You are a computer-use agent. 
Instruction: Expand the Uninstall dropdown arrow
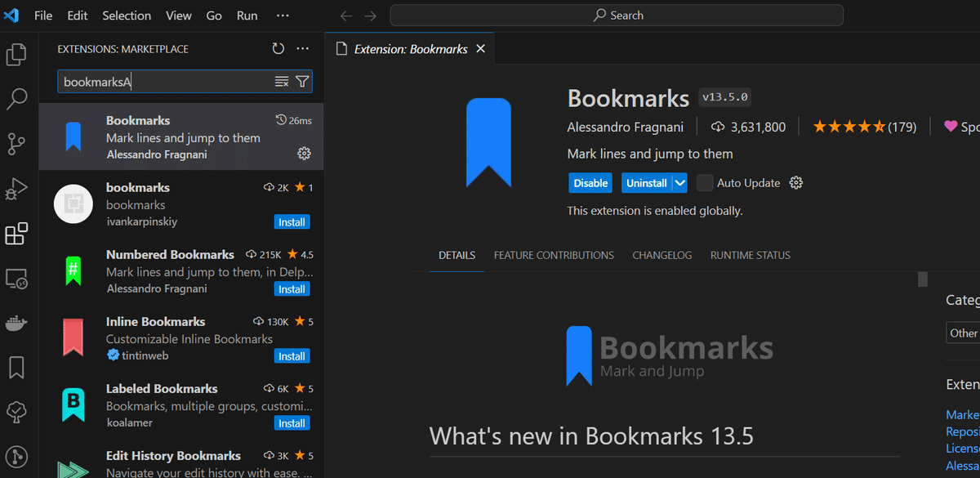coord(680,183)
